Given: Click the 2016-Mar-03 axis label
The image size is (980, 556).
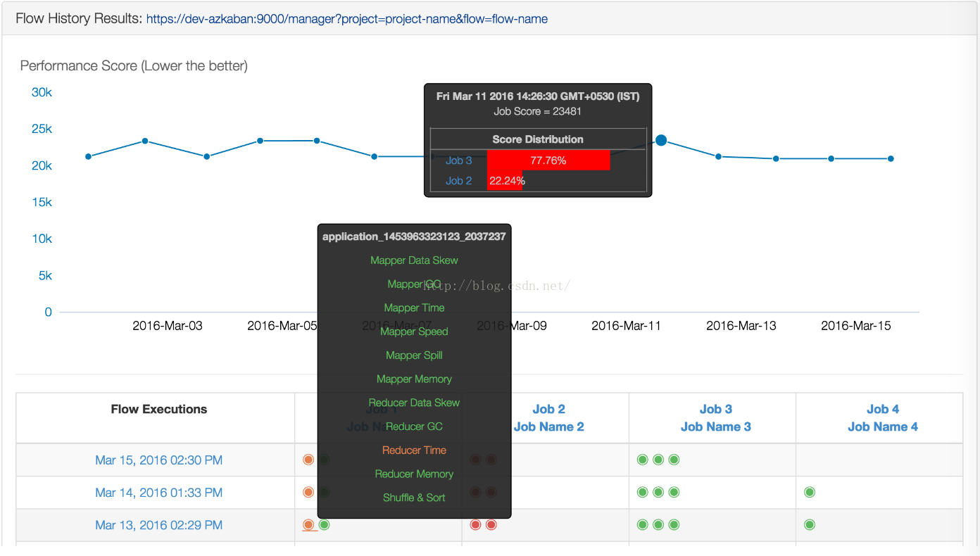Looking at the screenshot, I should (x=168, y=326).
